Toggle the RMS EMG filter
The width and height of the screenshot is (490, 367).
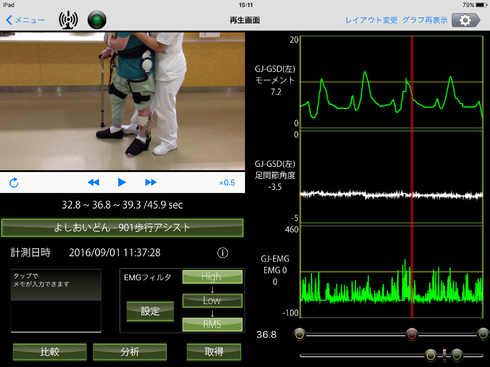click(x=212, y=324)
